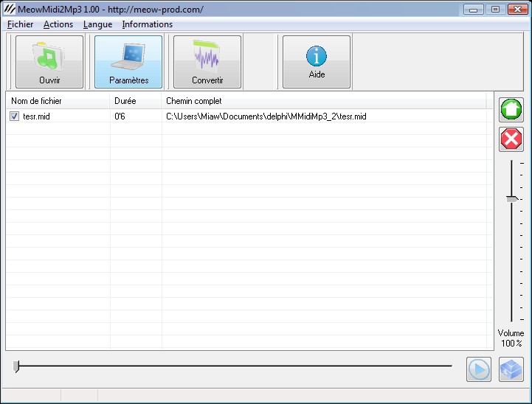Screen dimensions: 532x404
Task: Click the Chemin complet column header
Action: (x=323, y=101)
